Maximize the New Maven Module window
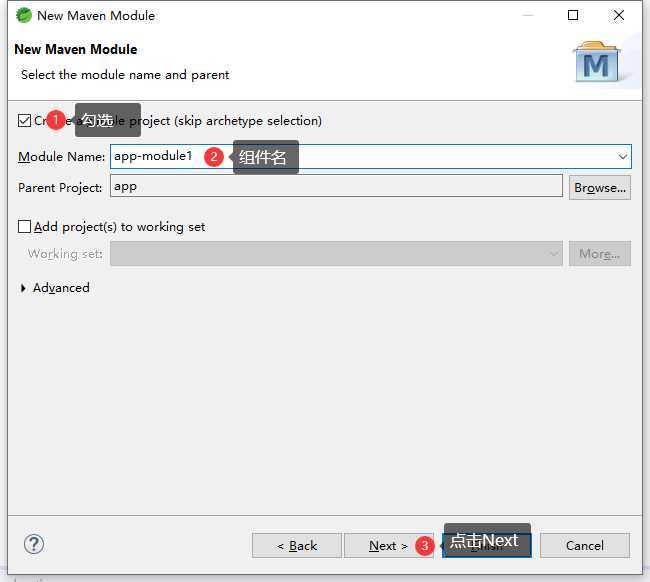 pyautogui.click(x=573, y=15)
